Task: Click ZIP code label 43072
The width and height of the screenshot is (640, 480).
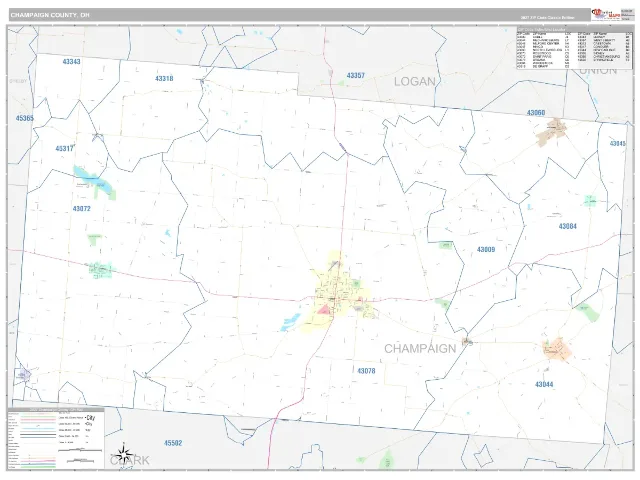Action: pos(82,209)
